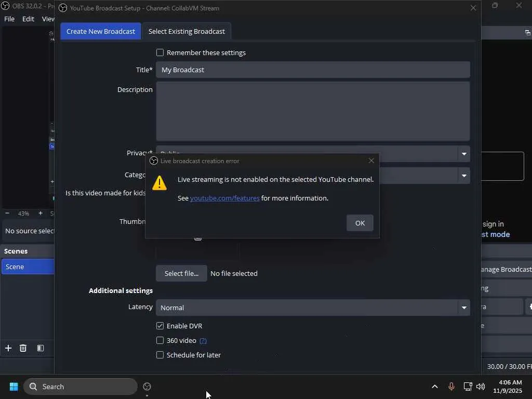This screenshot has height=399, width=532.
Task: Focus the Description text area
Action: tap(313, 111)
